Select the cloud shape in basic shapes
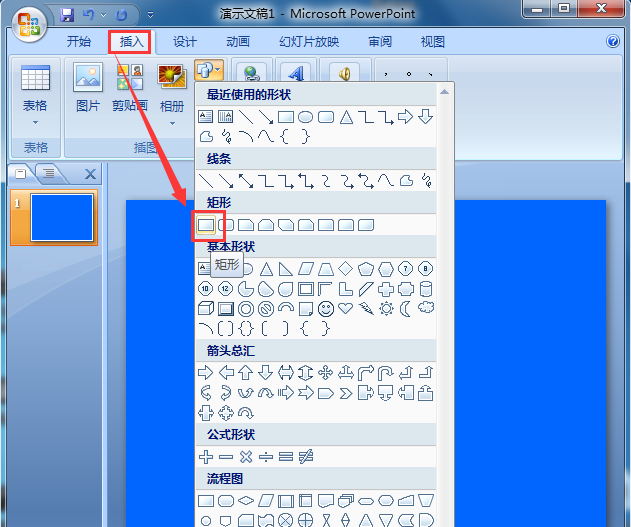The height and width of the screenshot is (527, 631). point(426,308)
